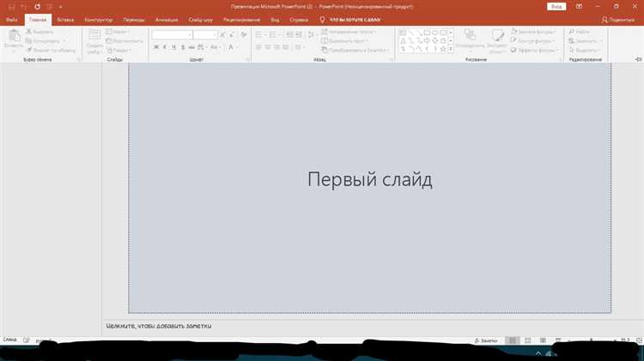Viewport: 644px width, 361px height.
Task: Click the Redo/repeat icon in title bar
Action: pos(38,7)
